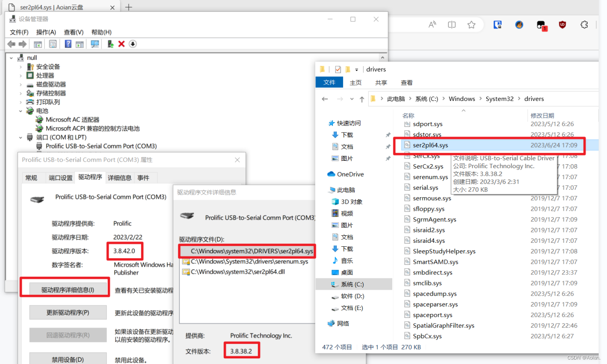Open Explorer recent locations dropdown arrow
Image resolution: width=607 pixels, height=364 pixels.
[351, 99]
